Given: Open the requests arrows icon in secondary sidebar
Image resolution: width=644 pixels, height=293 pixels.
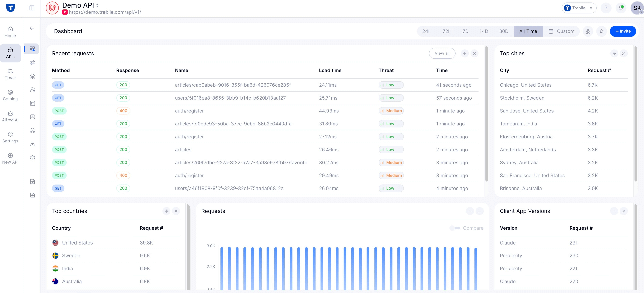Looking at the screenshot, I should click(32, 62).
